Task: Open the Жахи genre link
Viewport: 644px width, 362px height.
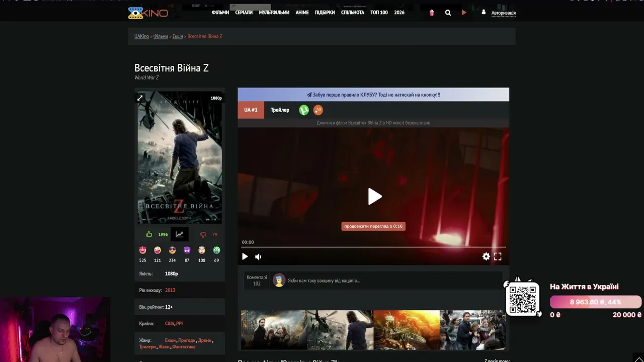Action: coord(164,347)
